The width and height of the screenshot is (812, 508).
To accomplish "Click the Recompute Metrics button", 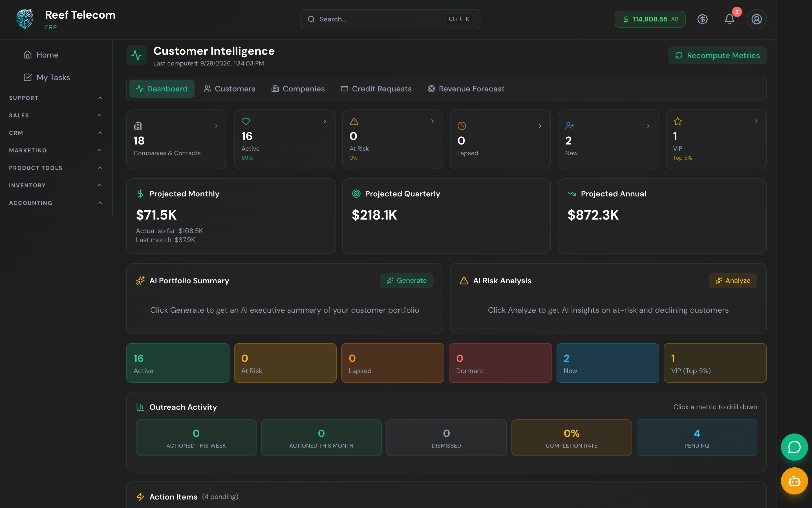I will pyautogui.click(x=717, y=55).
